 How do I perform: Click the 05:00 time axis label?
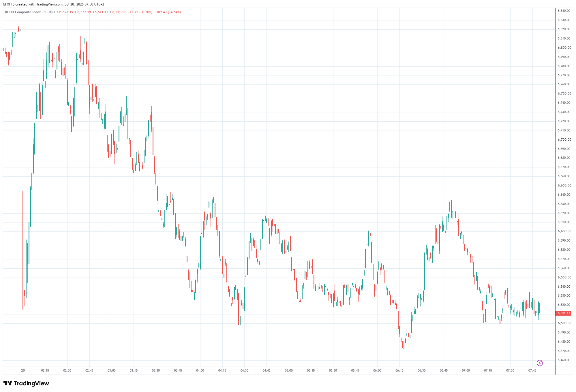pyautogui.click(x=289, y=371)
